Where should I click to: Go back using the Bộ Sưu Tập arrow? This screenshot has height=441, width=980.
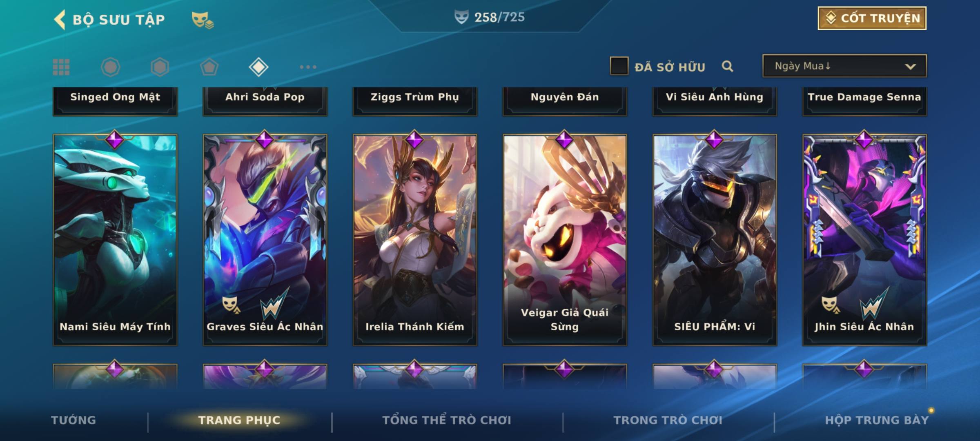click(x=60, y=20)
